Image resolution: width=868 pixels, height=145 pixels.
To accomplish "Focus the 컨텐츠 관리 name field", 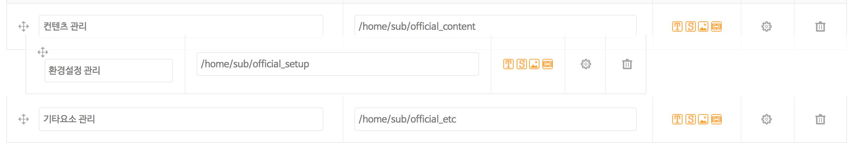I will tap(181, 26).
